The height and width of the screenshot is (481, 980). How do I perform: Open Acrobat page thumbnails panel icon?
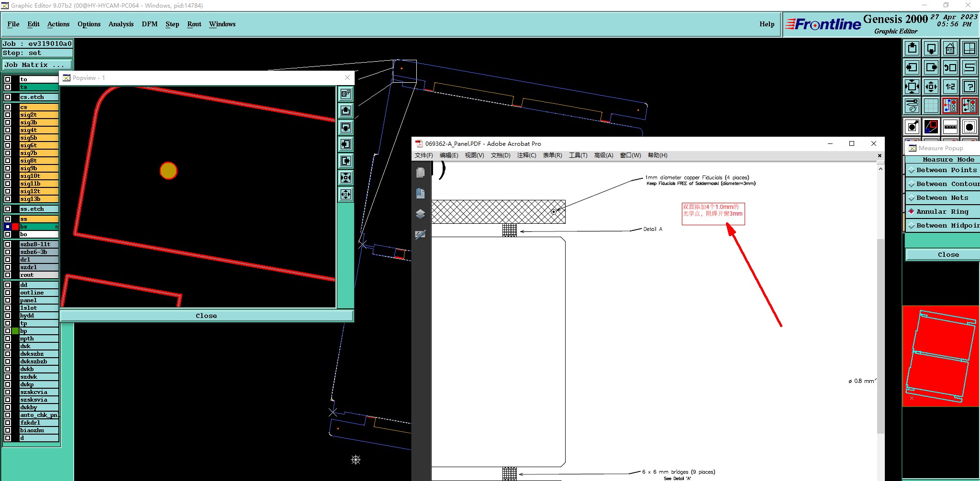421,173
